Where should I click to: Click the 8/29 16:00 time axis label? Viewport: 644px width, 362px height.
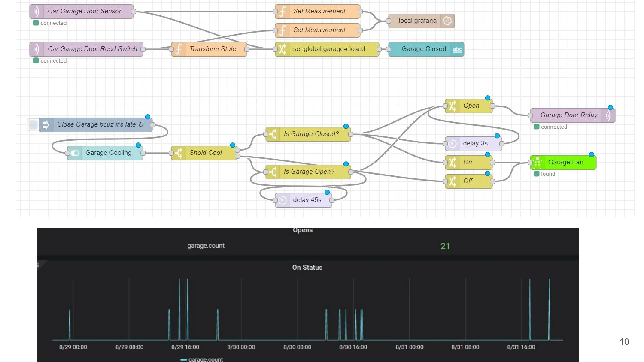pyautogui.click(x=185, y=347)
